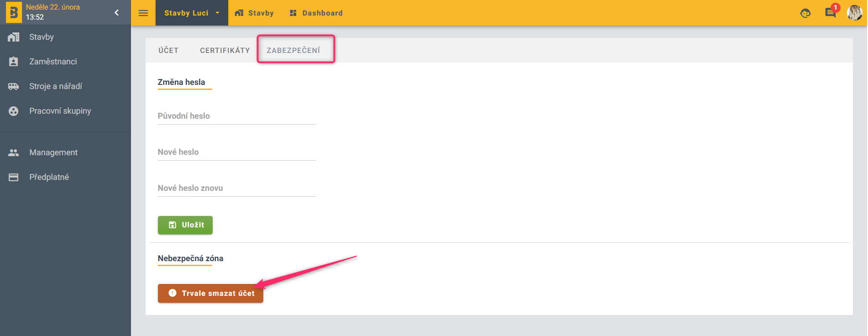
Task: Open the Stavby Luci dropdown
Action: (192, 13)
